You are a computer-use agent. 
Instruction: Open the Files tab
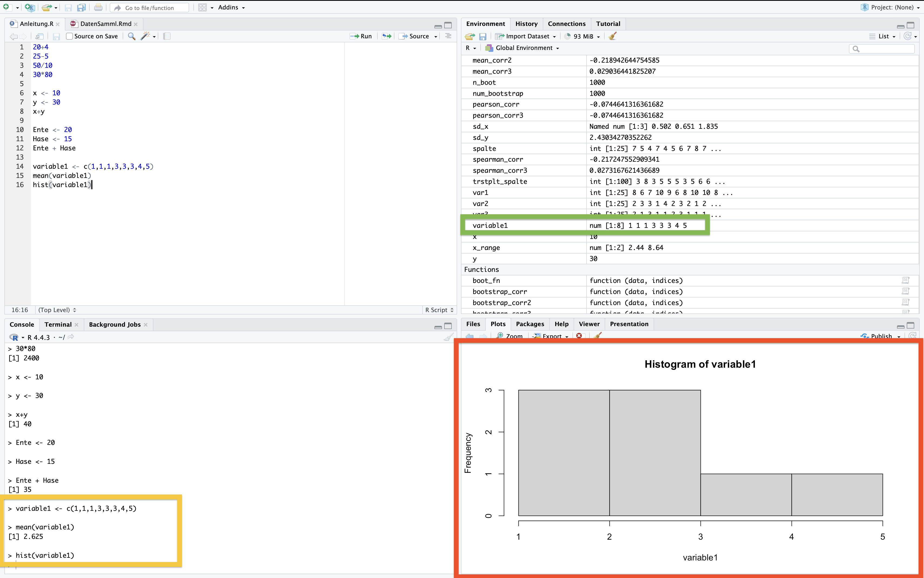(473, 324)
